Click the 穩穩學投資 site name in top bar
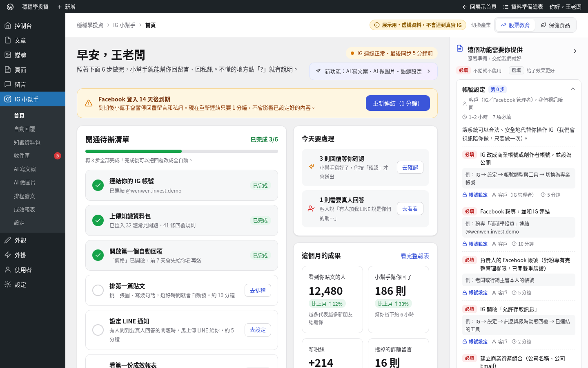Viewport: 588px width, 368px height. 35,7
